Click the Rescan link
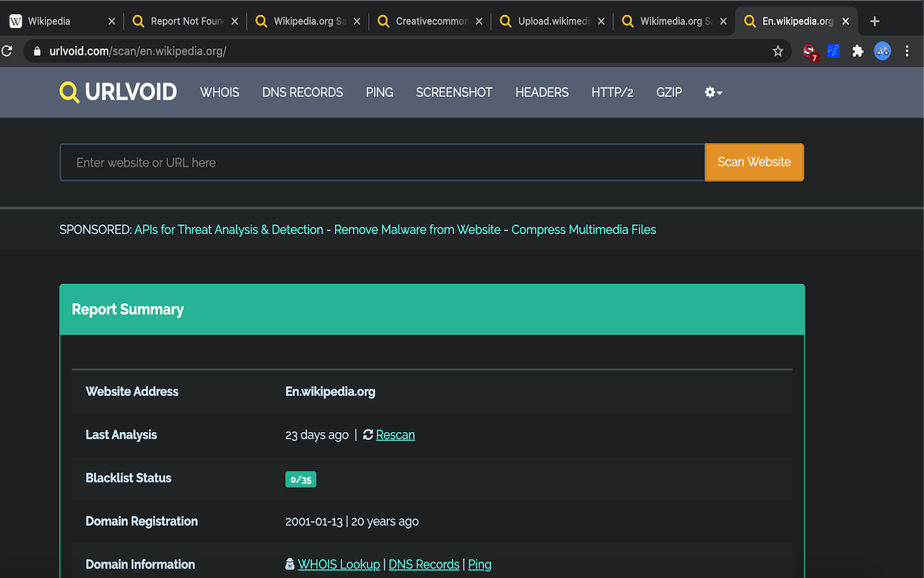 395,435
